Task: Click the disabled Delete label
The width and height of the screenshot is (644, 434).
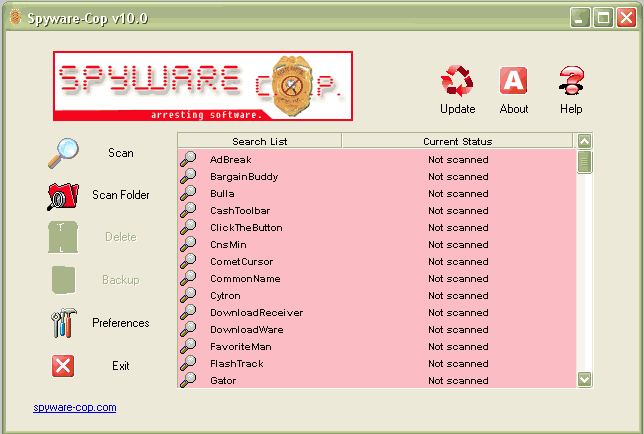Action: (x=121, y=237)
